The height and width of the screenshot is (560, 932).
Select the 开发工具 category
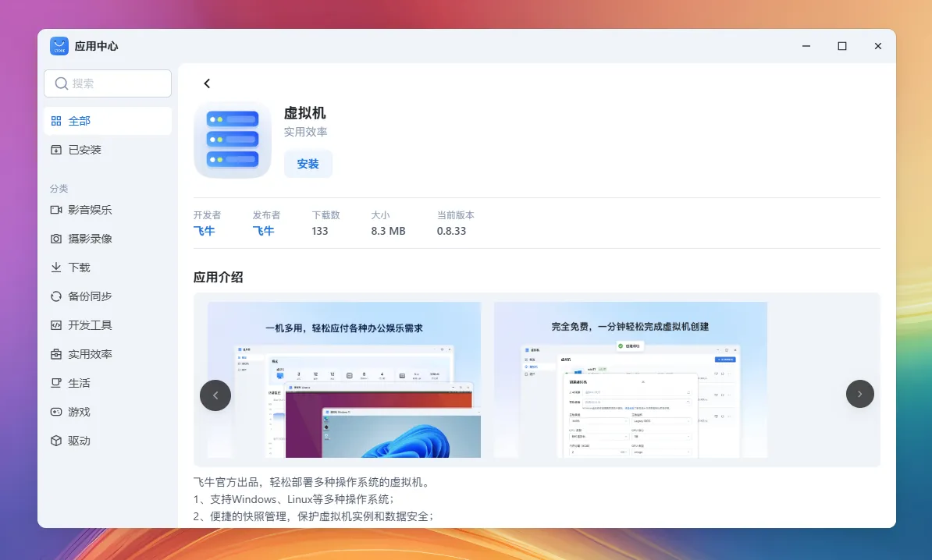(x=89, y=325)
